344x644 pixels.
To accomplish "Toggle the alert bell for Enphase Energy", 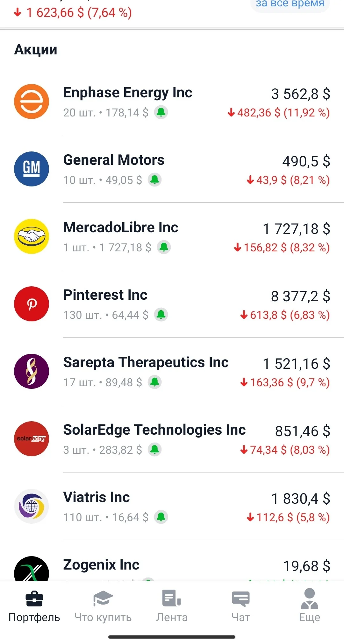I will click(161, 112).
